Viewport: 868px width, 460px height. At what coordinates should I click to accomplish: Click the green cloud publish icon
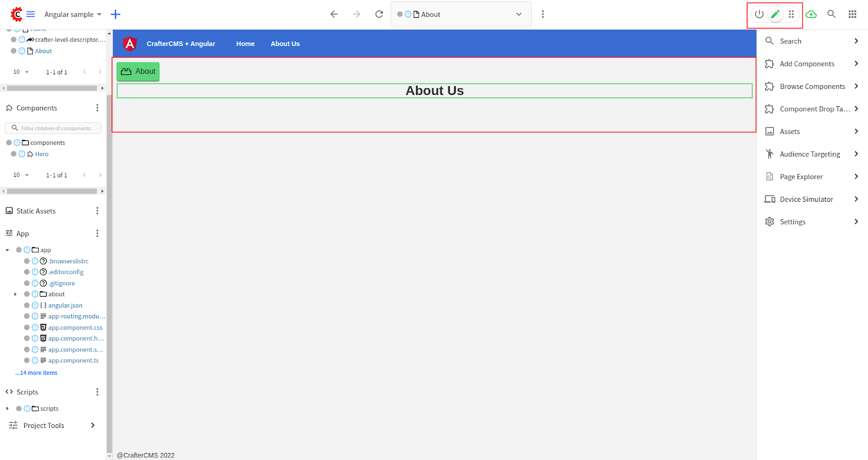[x=811, y=14]
